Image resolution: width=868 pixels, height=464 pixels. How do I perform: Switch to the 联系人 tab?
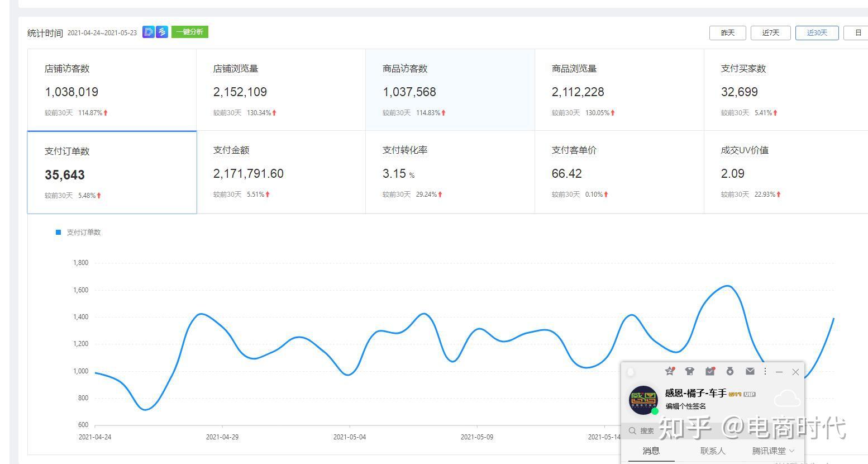[x=712, y=451]
